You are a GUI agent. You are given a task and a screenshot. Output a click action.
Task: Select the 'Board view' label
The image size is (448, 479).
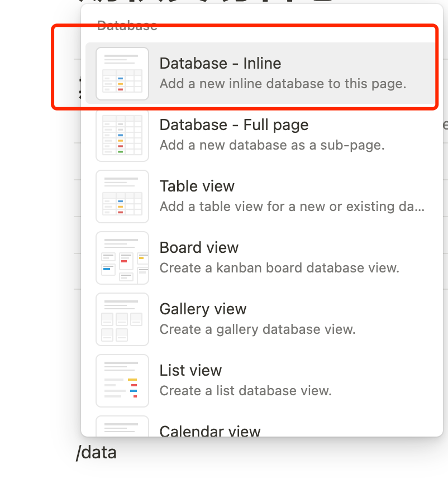pyautogui.click(x=199, y=248)
